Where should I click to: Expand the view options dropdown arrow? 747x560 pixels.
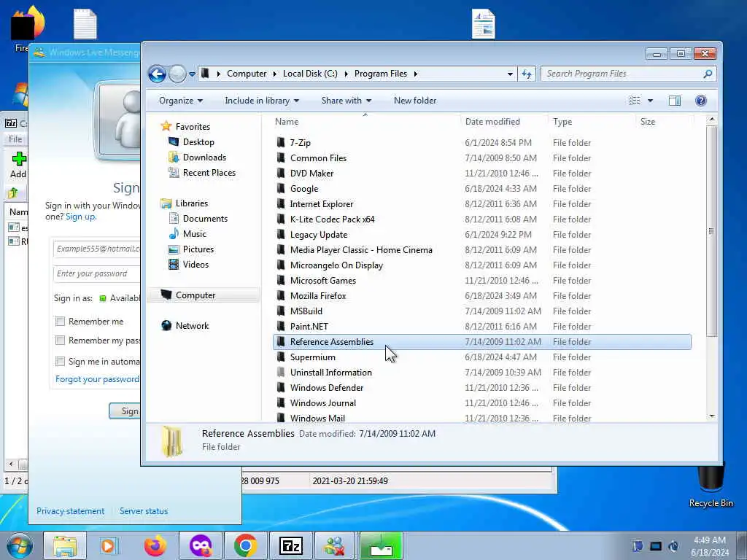click(x=650, y=101)
